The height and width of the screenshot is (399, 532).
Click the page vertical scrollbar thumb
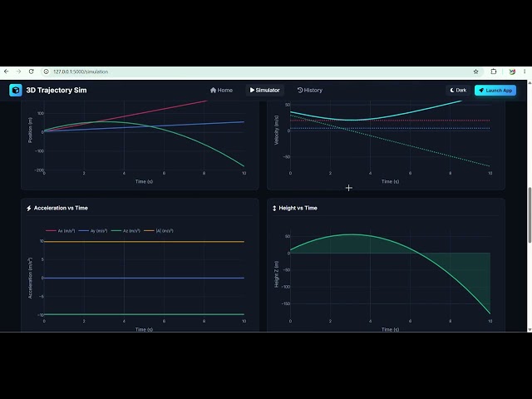point(530,215)
